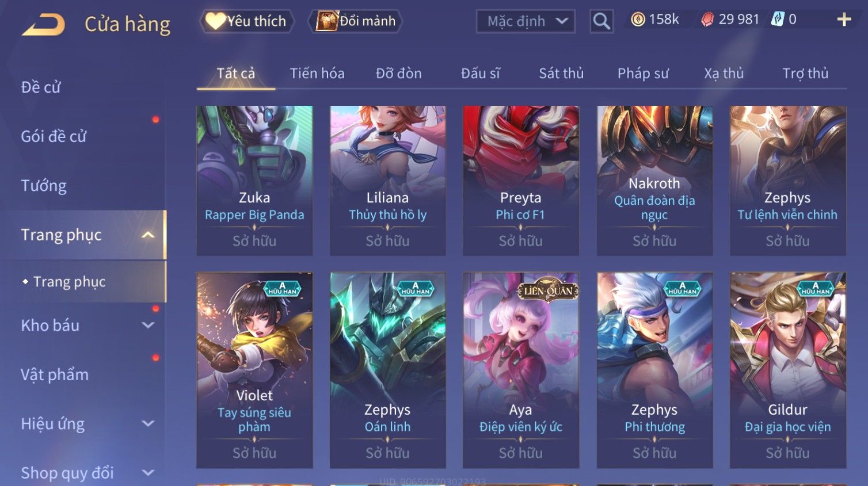Open Gói đề cử in sidebar
The height and width of the screenshot is (486, 868).
click(54, 136)
